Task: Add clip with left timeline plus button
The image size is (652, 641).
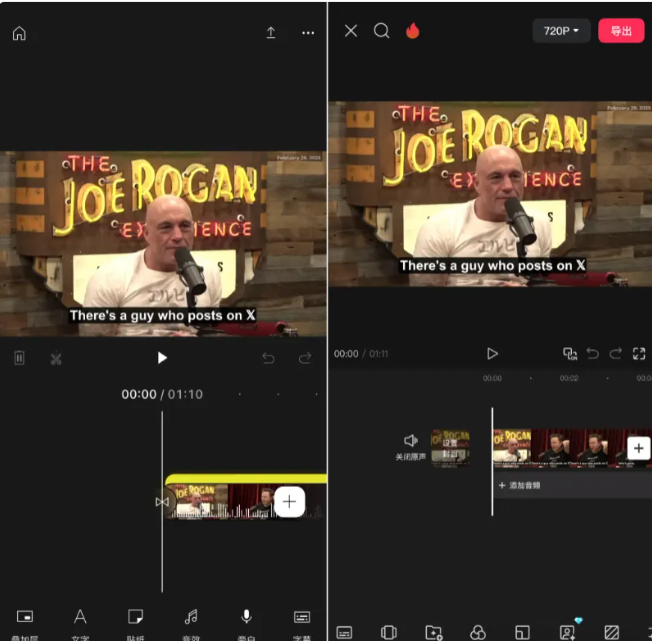Action: (x=289, y=502)
